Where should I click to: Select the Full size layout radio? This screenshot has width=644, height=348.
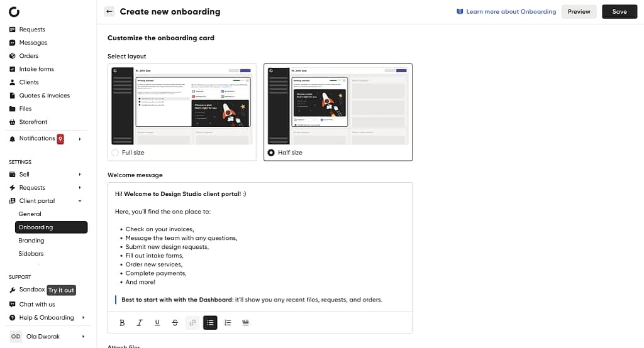point(115,153)
